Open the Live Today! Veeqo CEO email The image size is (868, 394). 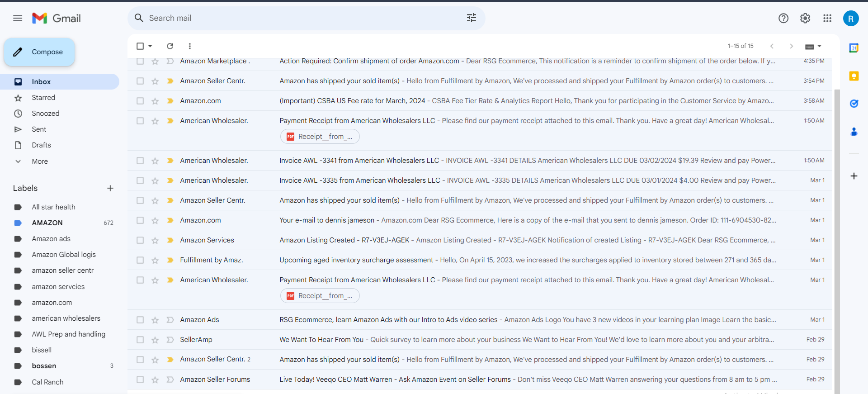click(480, 380)
